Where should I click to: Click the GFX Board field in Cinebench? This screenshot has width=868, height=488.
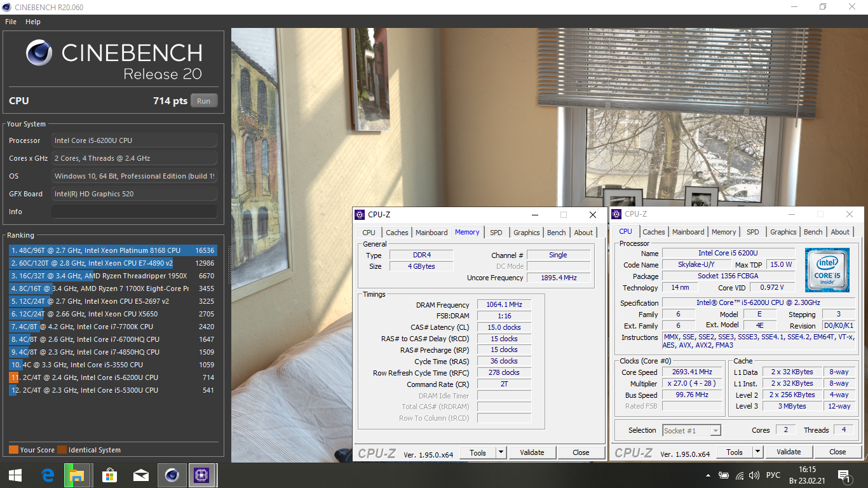coord(134,194)
